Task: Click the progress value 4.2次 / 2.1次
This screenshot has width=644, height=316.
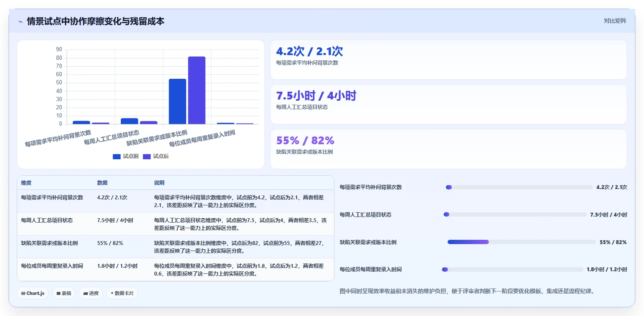Action: coord(612,187)
